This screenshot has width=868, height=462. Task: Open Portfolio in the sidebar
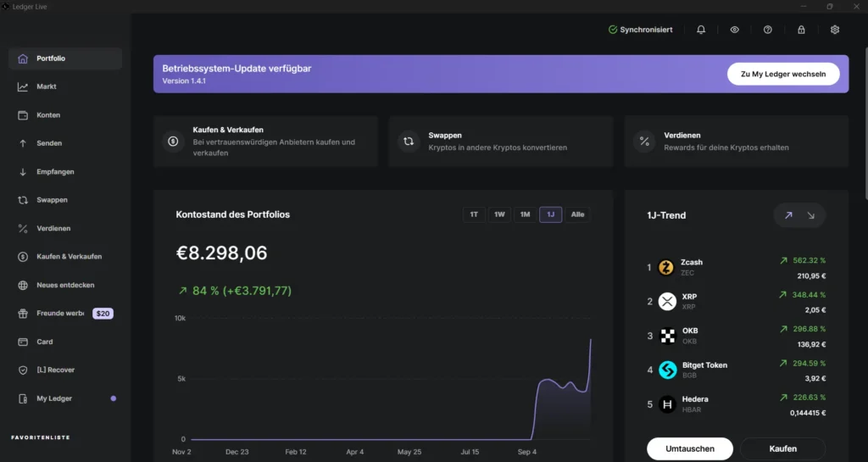[65, 58]
